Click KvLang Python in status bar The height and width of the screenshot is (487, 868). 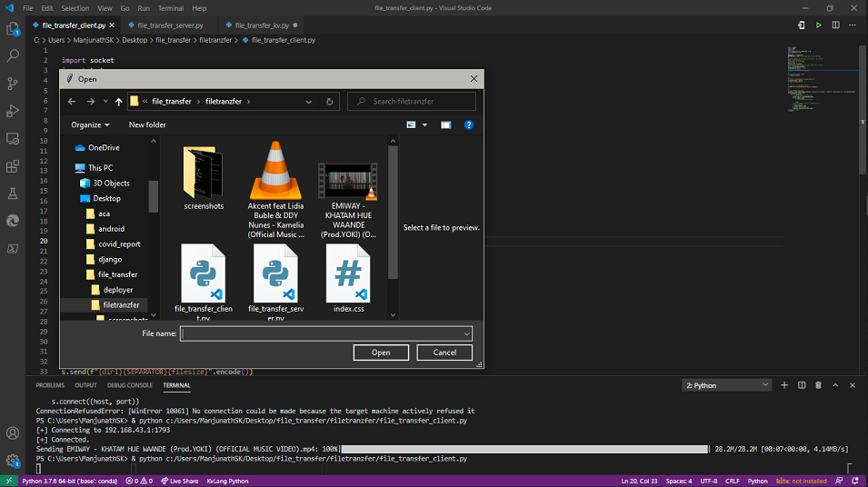(227, 481)
